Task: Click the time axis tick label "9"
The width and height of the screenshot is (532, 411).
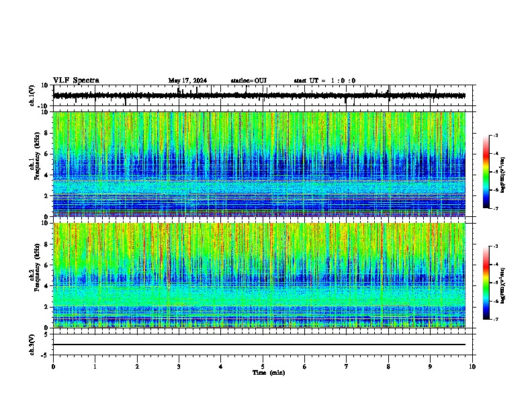Action: pos(430,367)
